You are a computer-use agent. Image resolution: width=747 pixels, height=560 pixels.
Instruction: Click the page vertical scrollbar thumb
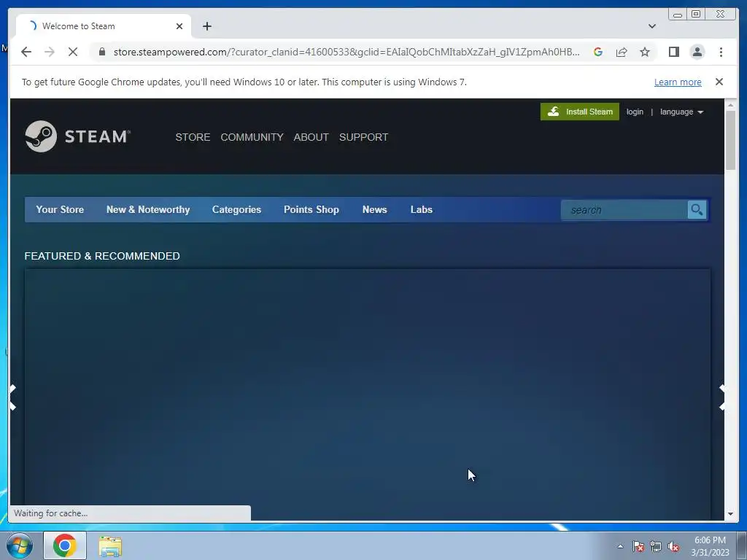tap(730, 139)
